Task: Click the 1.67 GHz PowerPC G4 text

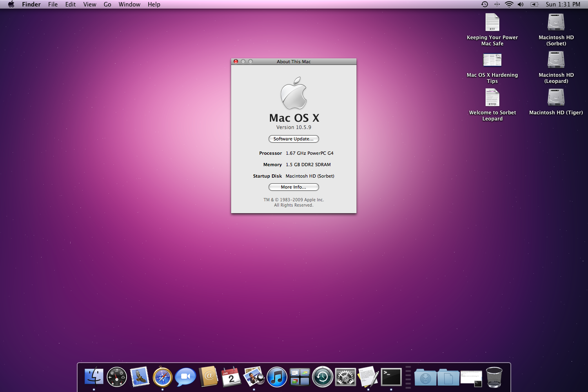Action: click(x=310, y=153)
